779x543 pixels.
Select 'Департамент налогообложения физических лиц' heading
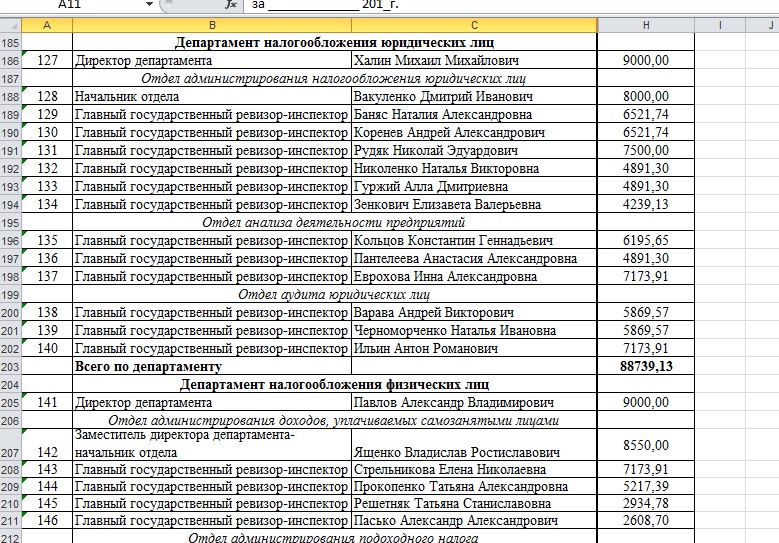[x=335, y=385]
